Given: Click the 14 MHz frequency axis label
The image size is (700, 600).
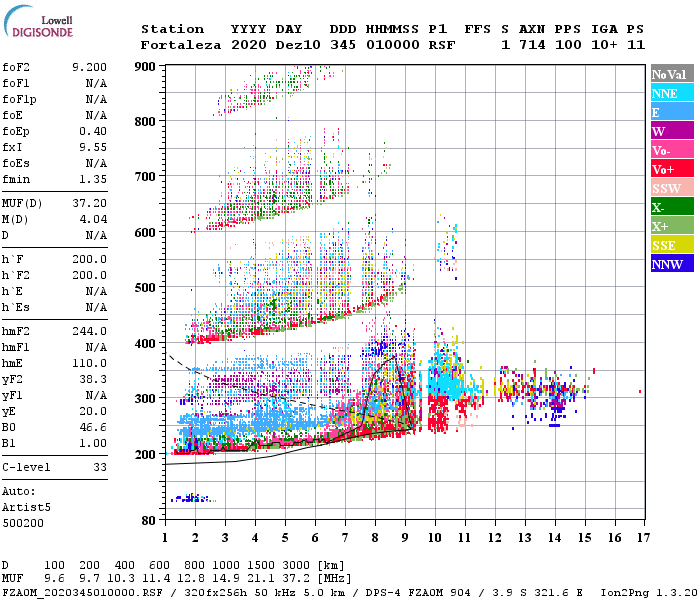Looking at the screenshot, I should click(x=555, y=538).
